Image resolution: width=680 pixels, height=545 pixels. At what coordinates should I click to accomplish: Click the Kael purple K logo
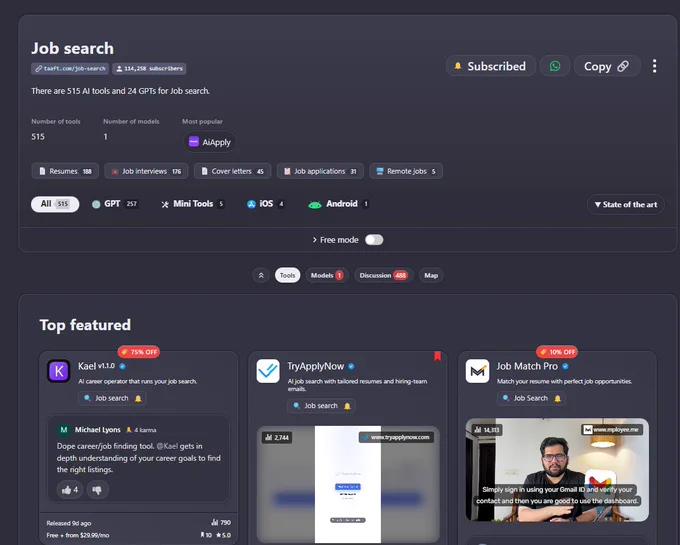click(59, 371)
